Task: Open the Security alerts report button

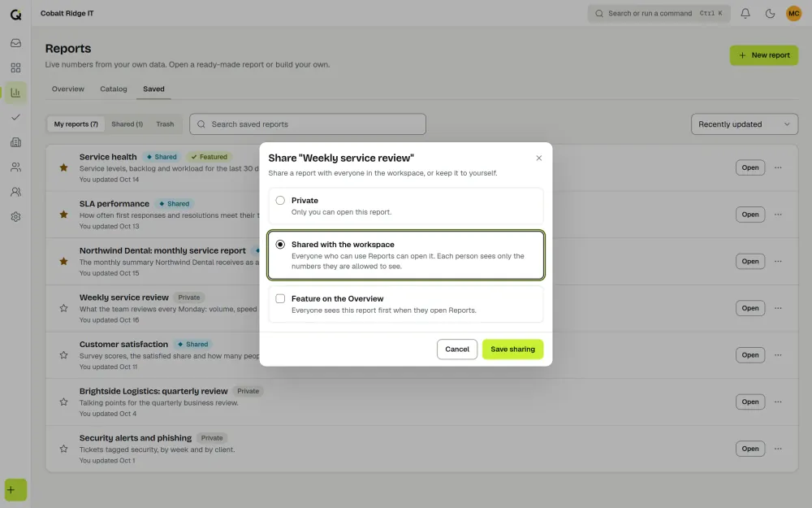Action: 749,449
